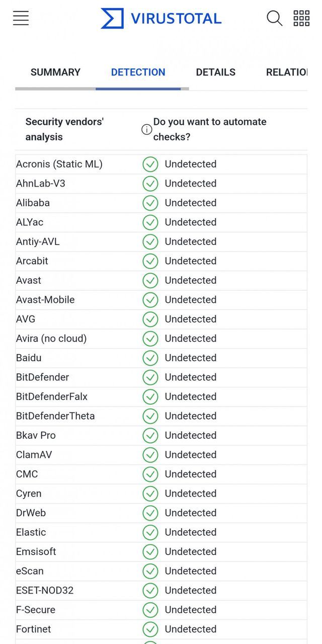Image resolution: width=322 pixels, height=644 pixels.
Task: Open the Details tab
Action: tap(215, 72)
